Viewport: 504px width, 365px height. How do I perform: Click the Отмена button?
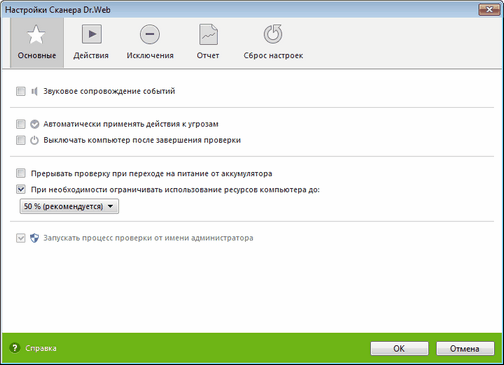[465, 349]
